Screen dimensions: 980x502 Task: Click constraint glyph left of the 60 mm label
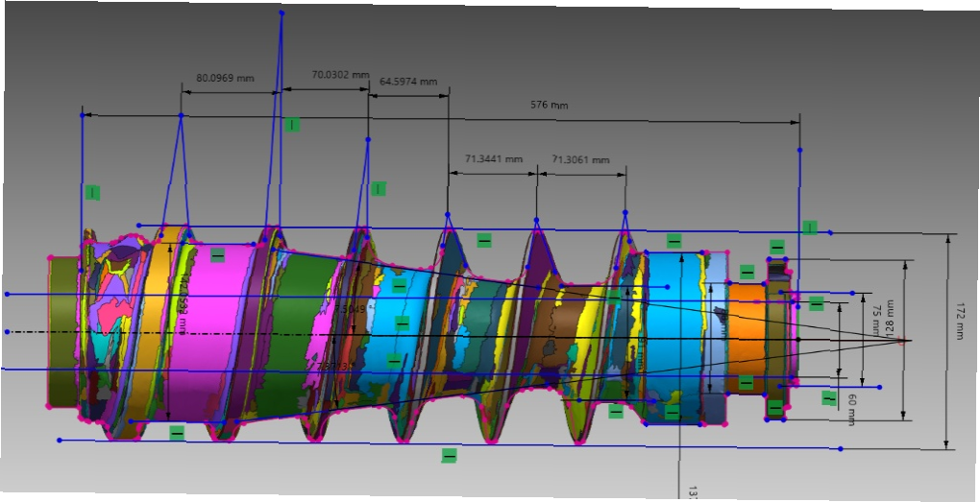[829, 397]
